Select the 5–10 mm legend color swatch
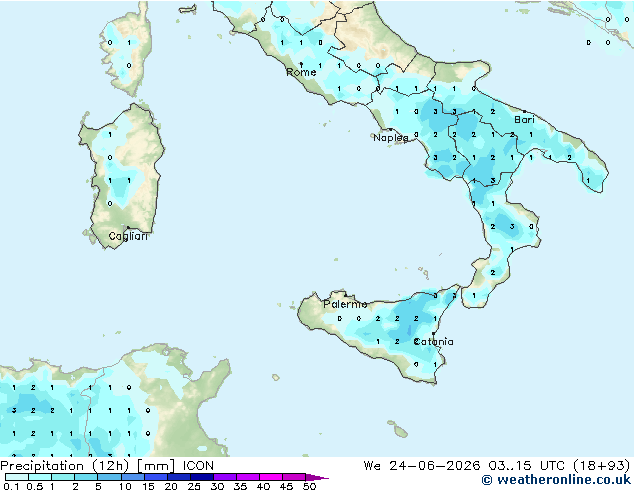 coord(109,477)
